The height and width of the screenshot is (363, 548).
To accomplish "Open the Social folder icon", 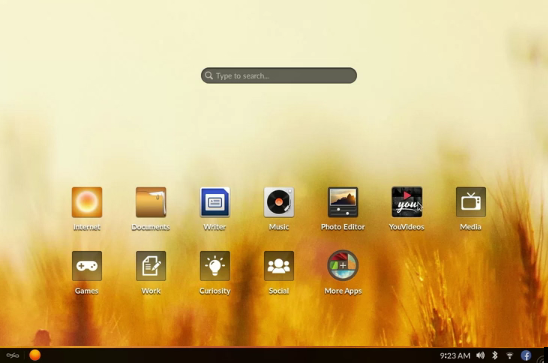I will pyautogui.click(x=279, y=266).
